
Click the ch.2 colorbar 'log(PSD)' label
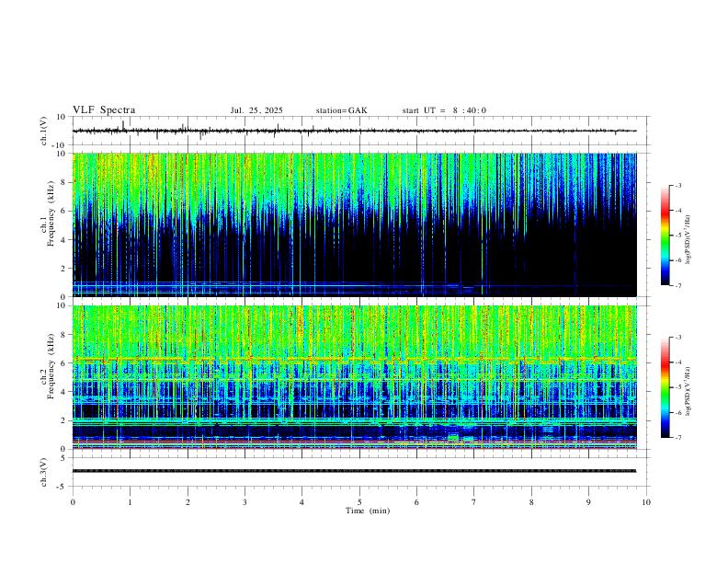pyautogui.click(x=688, y=392)
